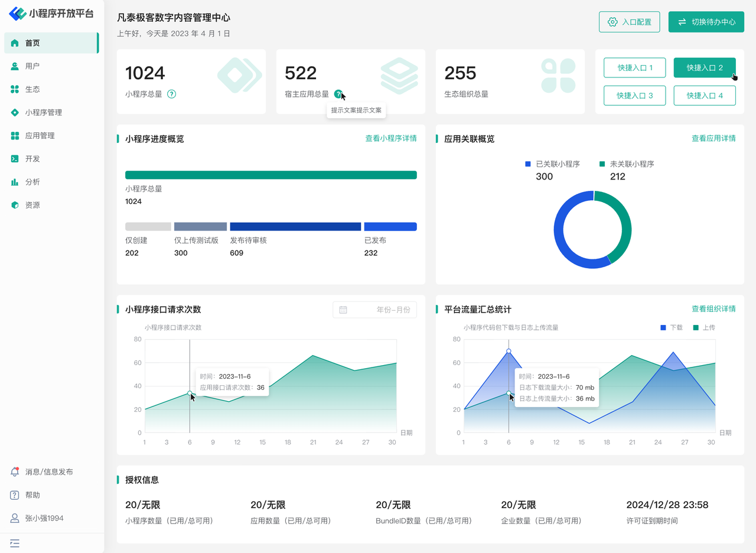Open the 年份-月份 date picker
The width and height of the screenshot is (756, 553).
[374, 310]
